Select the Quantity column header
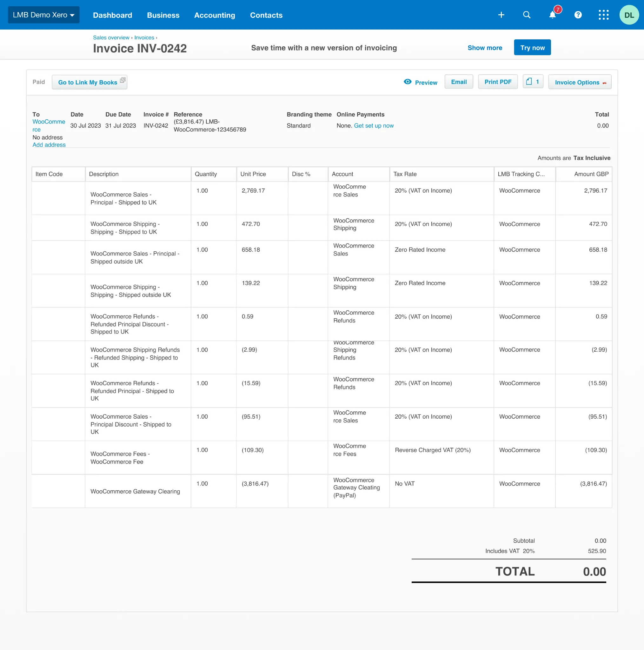 point(214,174)
